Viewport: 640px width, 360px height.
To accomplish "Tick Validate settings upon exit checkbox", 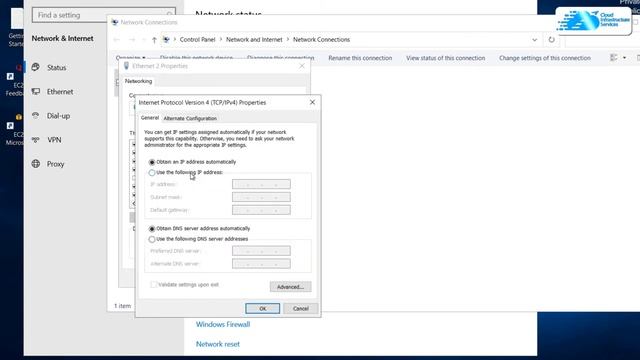I will point(153,284).
